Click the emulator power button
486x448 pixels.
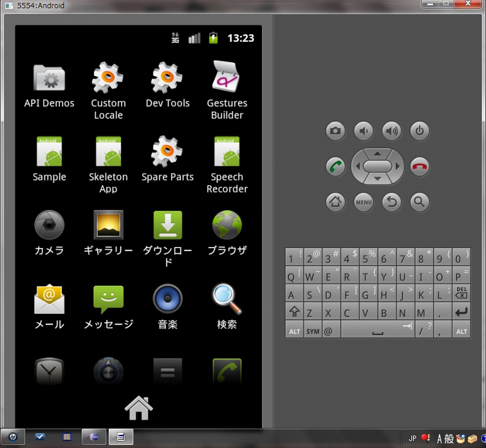[x=420, y=131]
